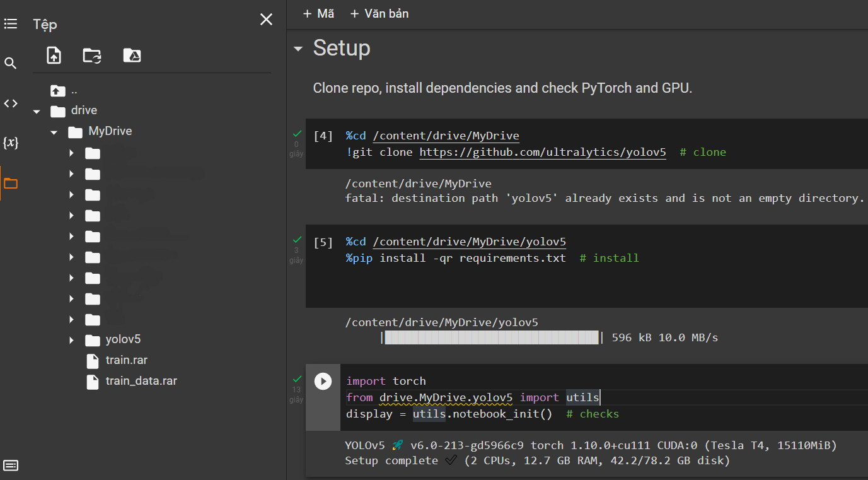Open the code snippets icon
This screenshot has height=480, width=868.
(x=11, y=103)
